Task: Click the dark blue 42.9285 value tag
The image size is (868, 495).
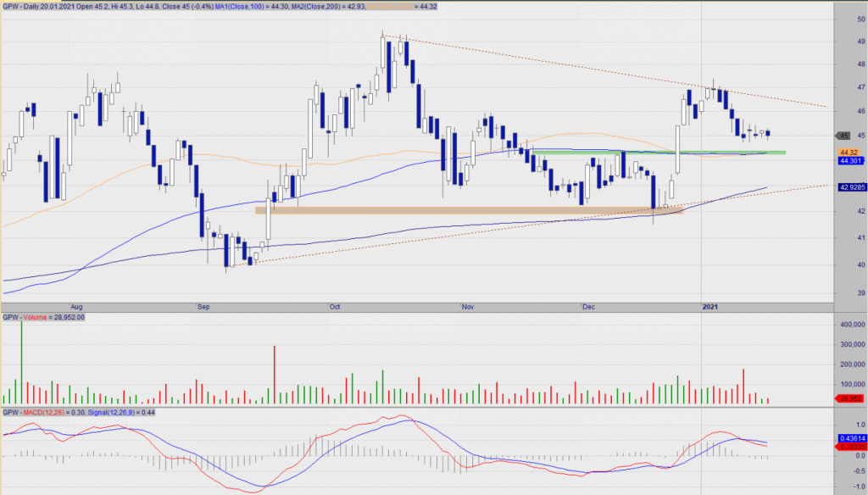Action: [x=849, y=187]
